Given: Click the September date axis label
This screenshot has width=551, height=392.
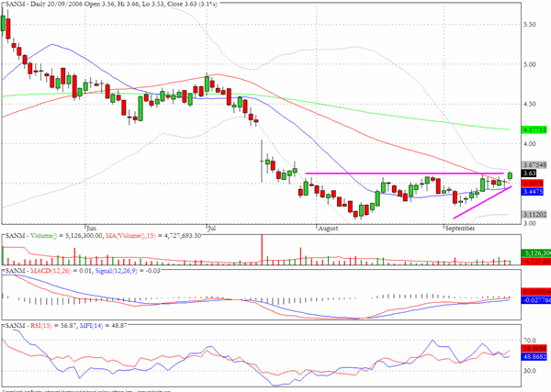Looking at the screenshot, I should [x=460, y=229].
